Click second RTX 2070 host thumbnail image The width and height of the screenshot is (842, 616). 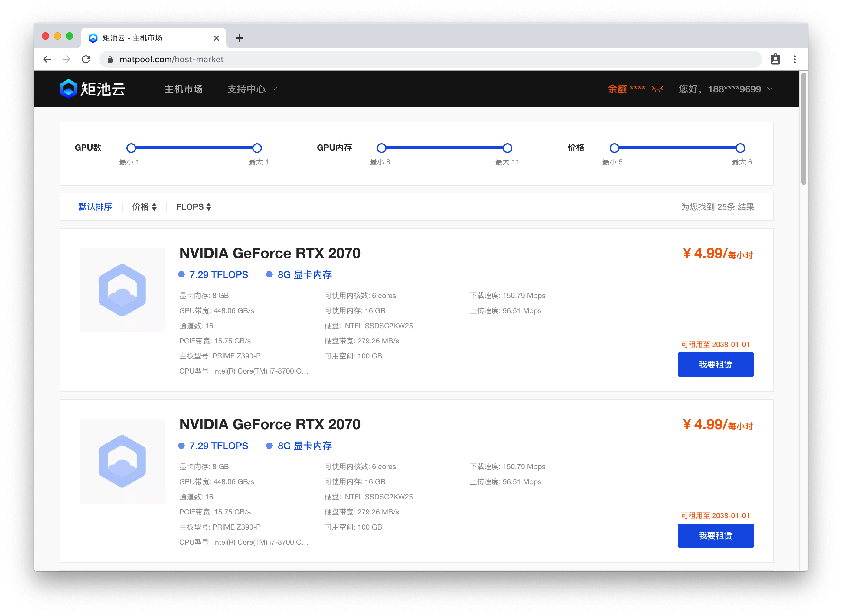click(x=122, y=461)
